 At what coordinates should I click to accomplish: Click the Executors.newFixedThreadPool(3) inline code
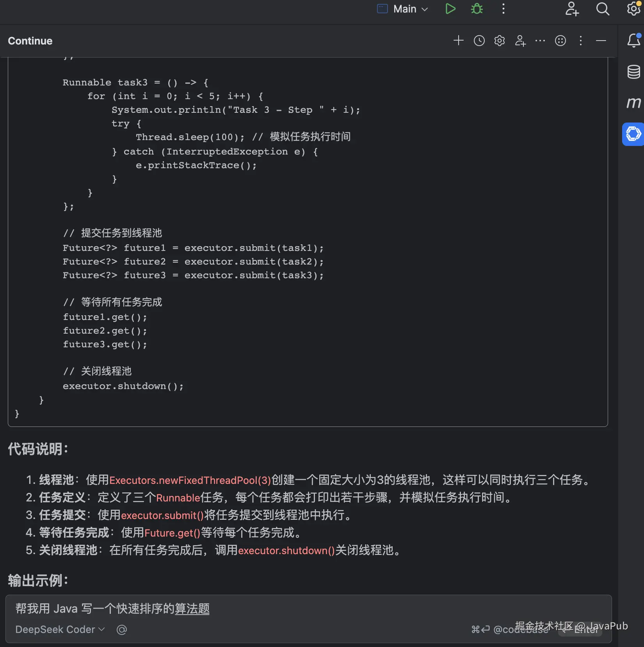coord(190,480)
